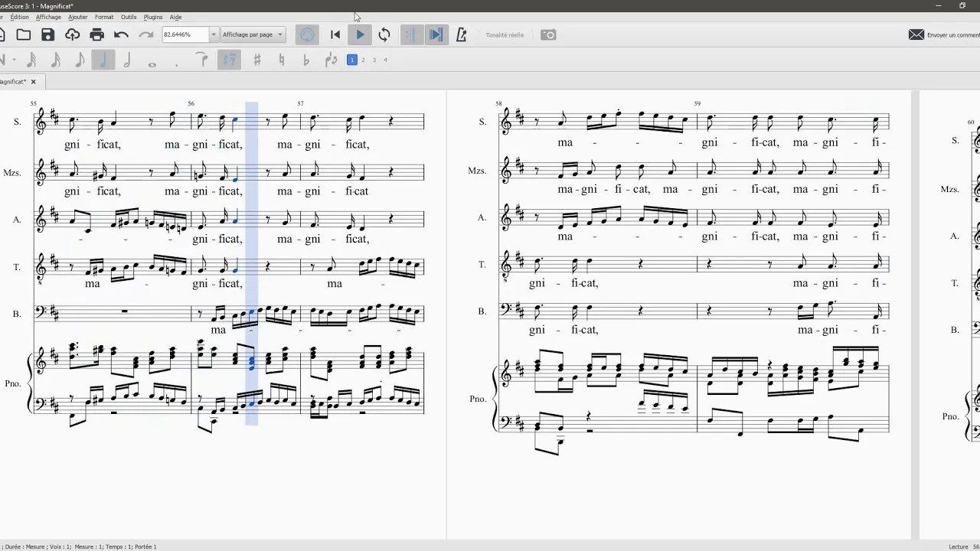Undo the last action
This screenshot has height=551, width=980.
point(121,34)
